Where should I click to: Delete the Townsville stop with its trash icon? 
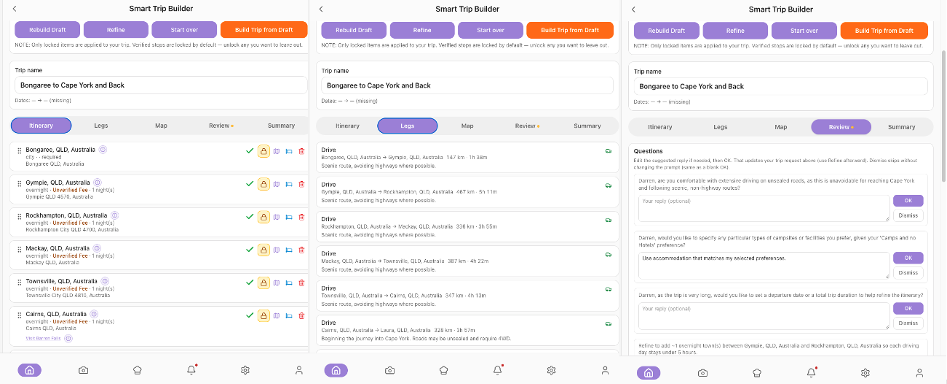301,283
